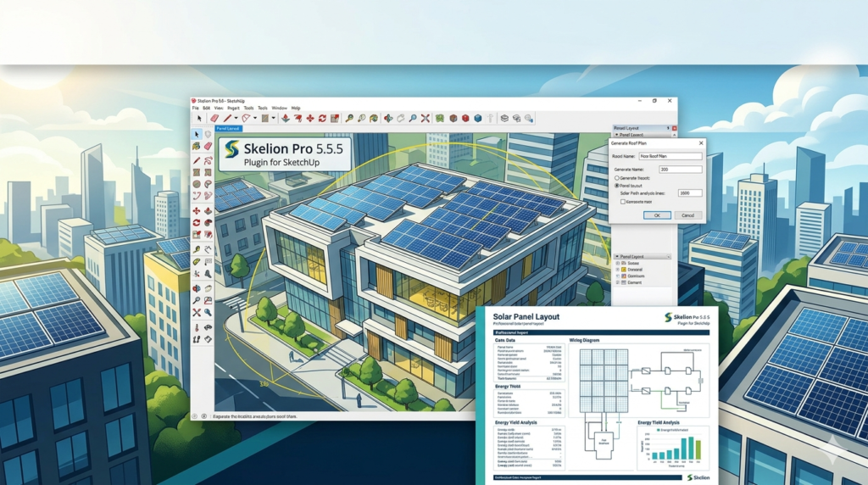Open the Arc tool dropdown arrow

255,118
